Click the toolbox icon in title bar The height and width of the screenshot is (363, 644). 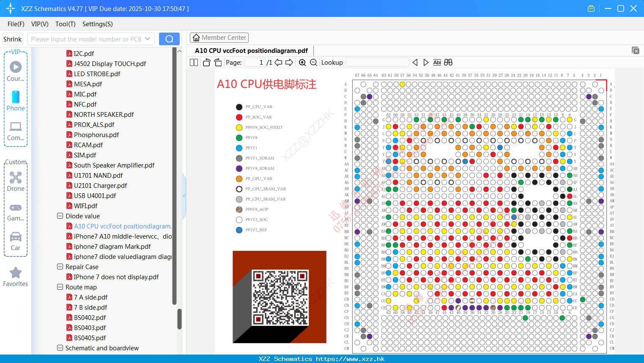pyautogui.click(x=591, y=8)
